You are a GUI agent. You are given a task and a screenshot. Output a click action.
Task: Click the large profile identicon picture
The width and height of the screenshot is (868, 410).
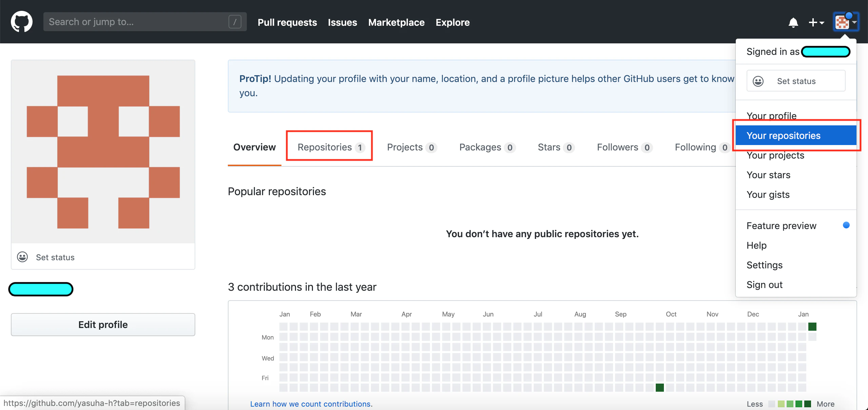[103, 151]
